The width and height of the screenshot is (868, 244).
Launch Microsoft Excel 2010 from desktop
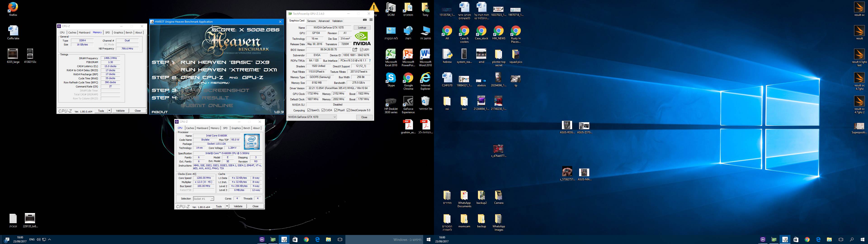pyautogui.click(x=391, y=58)
